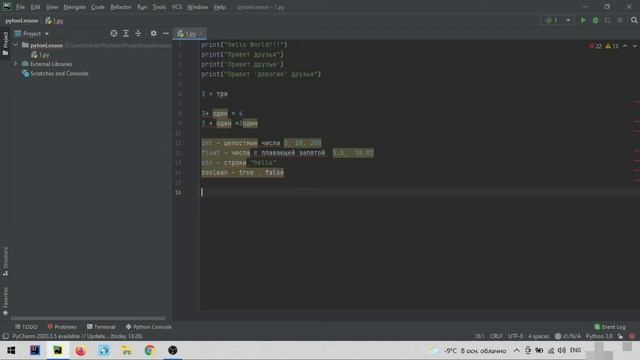Change the UTF-8 file encoding
Screen dimensions: 640x360
click(x=516, y=336)
